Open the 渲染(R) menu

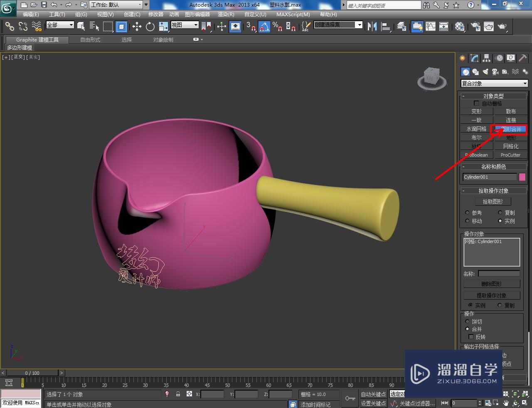point(226,14)
